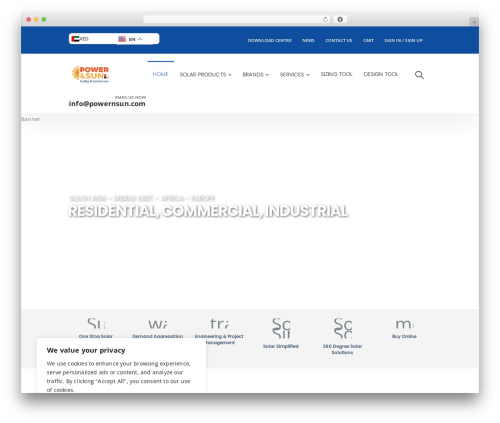Go to the Home tab
Viewport: 500px width, 423px height.
pyautogui.click(x=160, y=74)
